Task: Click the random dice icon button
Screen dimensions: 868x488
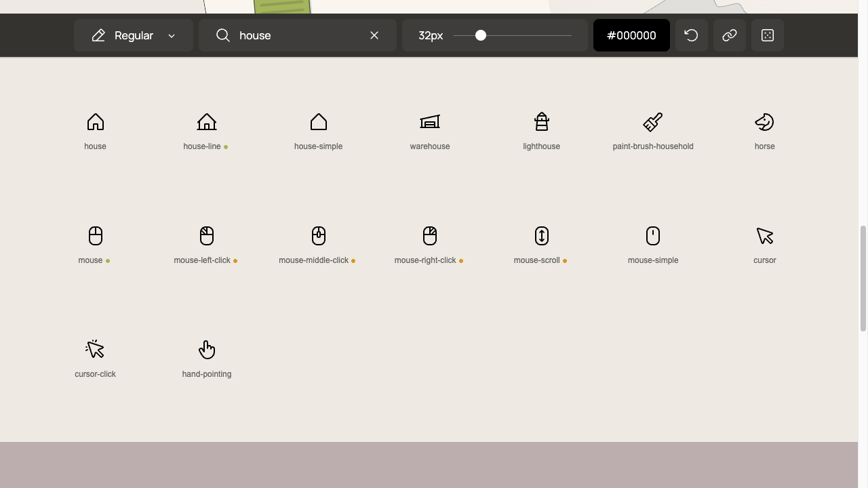Action: click(x=768, y=35)
